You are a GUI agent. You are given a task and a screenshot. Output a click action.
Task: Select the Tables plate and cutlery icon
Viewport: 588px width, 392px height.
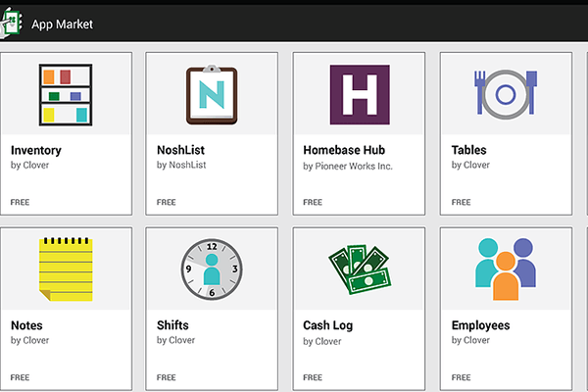(x=506, y=94)
